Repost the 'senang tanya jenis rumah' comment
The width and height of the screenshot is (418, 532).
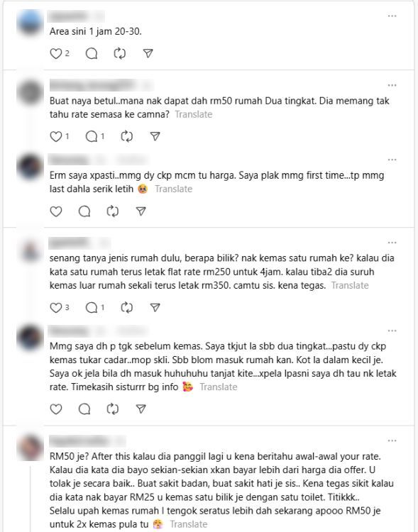coord(126,307)
